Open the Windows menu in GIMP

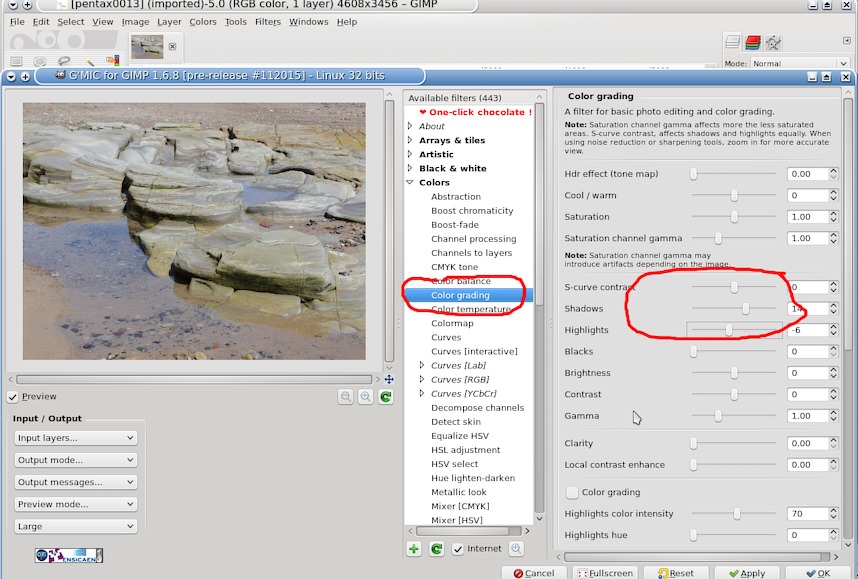pyautogui.click(x=309, y=22)
